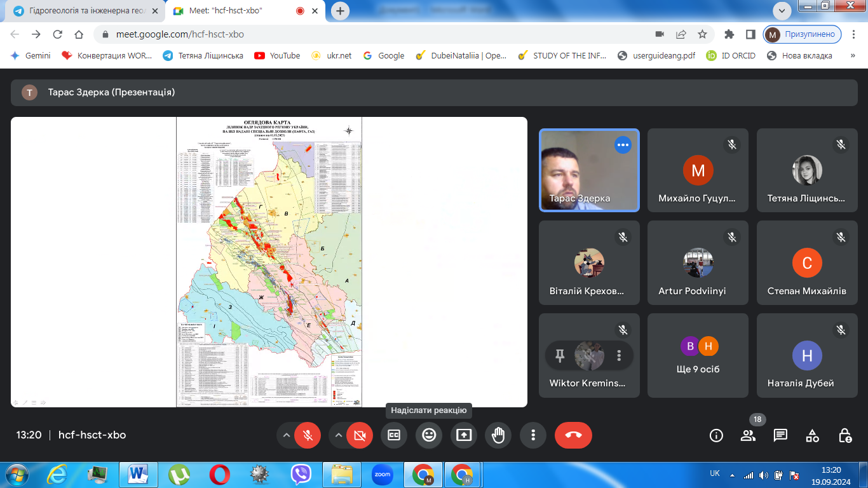Expand video settings arrow next to camera
The width and height of the screenshot is (868, 488).
click(x=339, y=435)
